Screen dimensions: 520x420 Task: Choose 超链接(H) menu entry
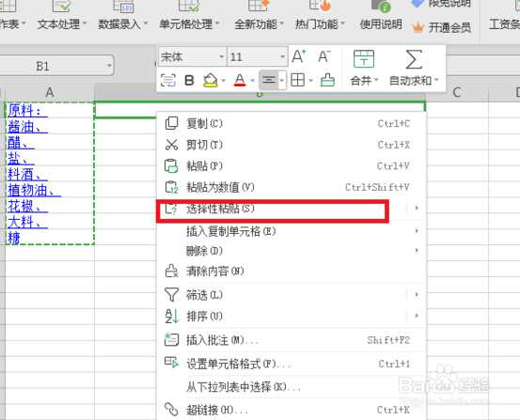tap(292, 410)
